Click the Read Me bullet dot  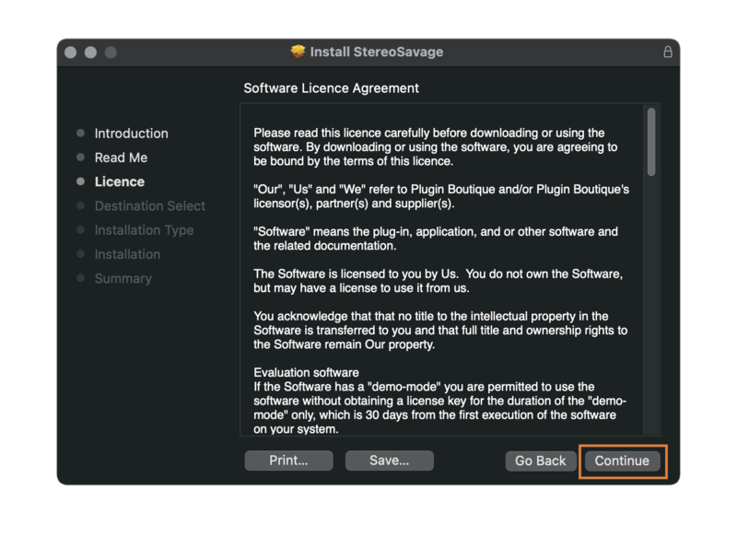point(81,157)
